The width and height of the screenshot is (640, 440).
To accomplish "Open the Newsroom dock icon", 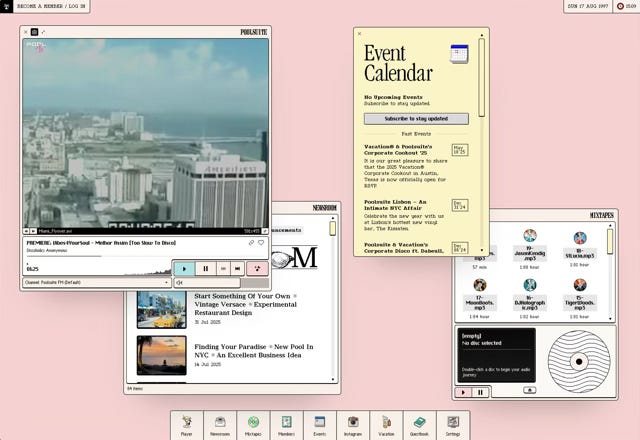I will [220, 426].
